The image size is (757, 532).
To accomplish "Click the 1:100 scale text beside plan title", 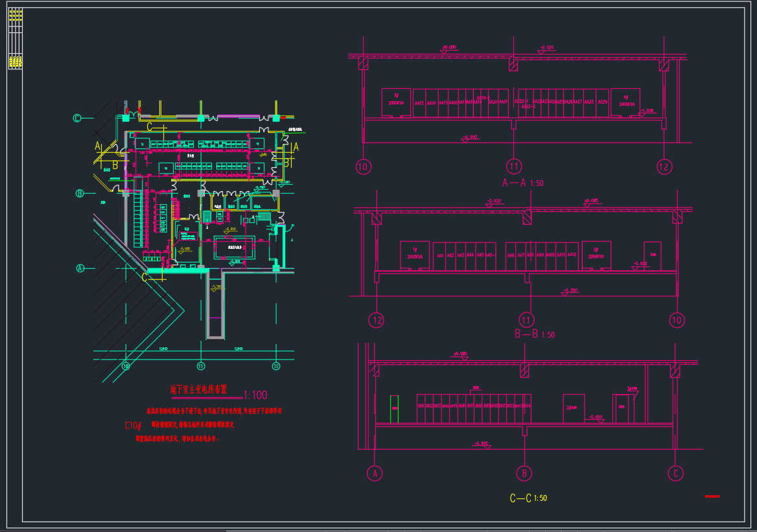I will [254, 395].
